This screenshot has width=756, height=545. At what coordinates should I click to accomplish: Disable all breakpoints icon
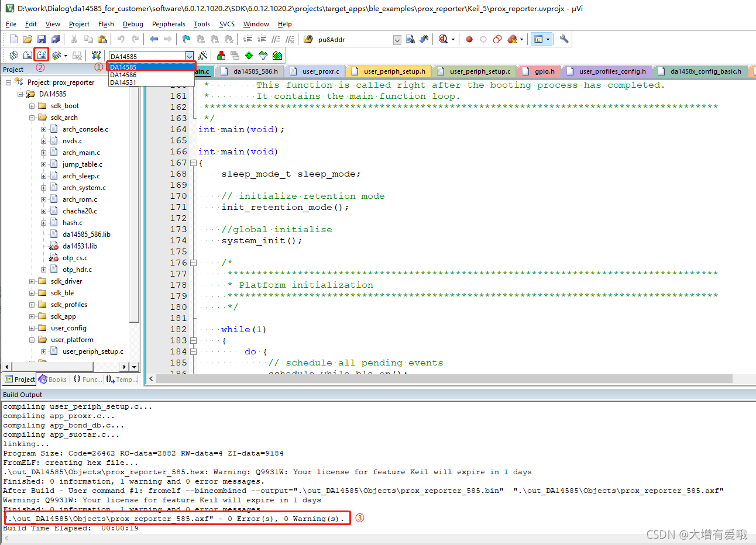(x=497, y=39)
